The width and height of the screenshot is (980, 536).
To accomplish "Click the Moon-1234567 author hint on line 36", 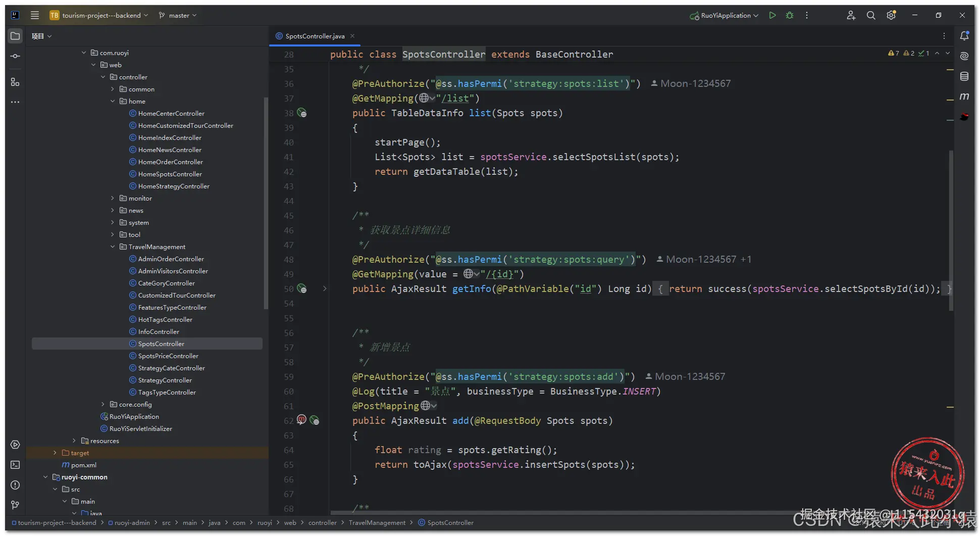I will coord(690,83).
